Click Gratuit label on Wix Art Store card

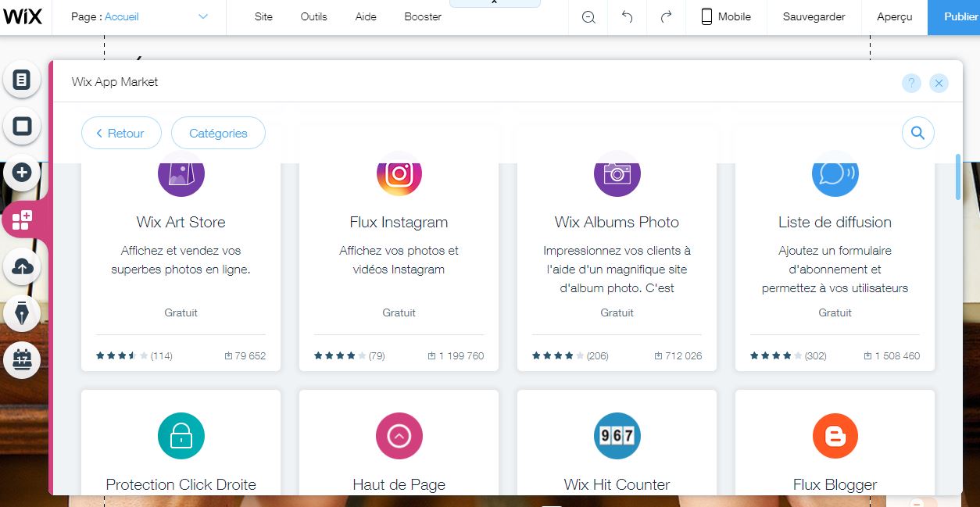click(x=181, y=312)
